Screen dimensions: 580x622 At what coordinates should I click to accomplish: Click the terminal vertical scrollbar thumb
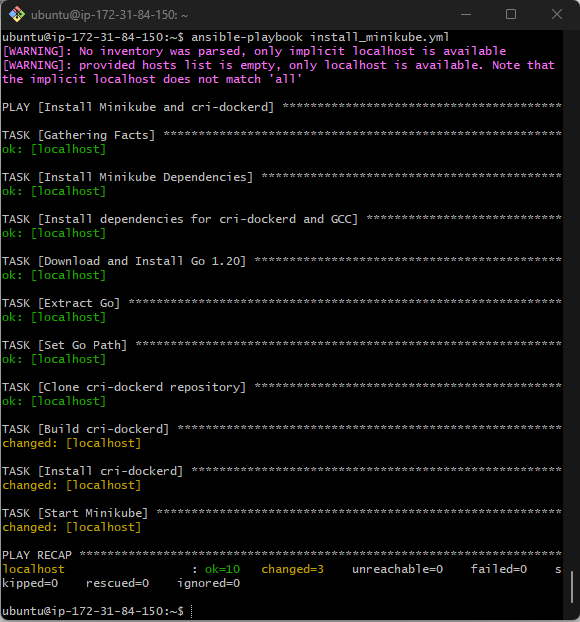[x=572, y=587]
